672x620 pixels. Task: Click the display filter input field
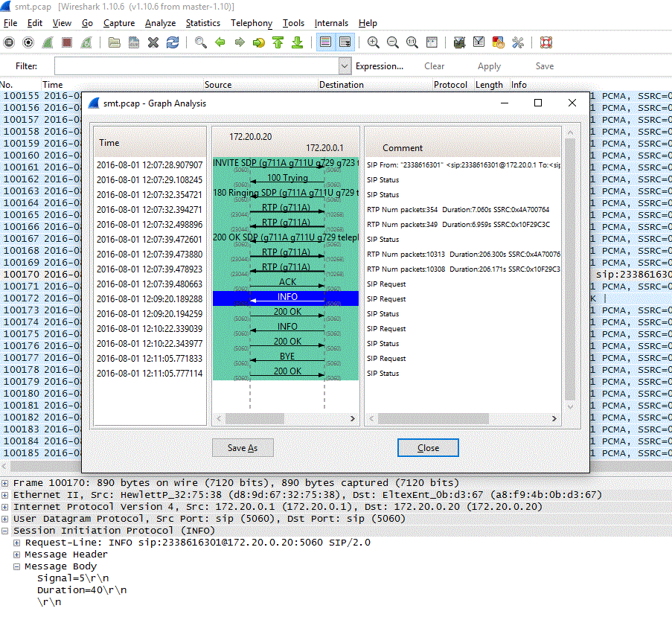click(197, 66)
